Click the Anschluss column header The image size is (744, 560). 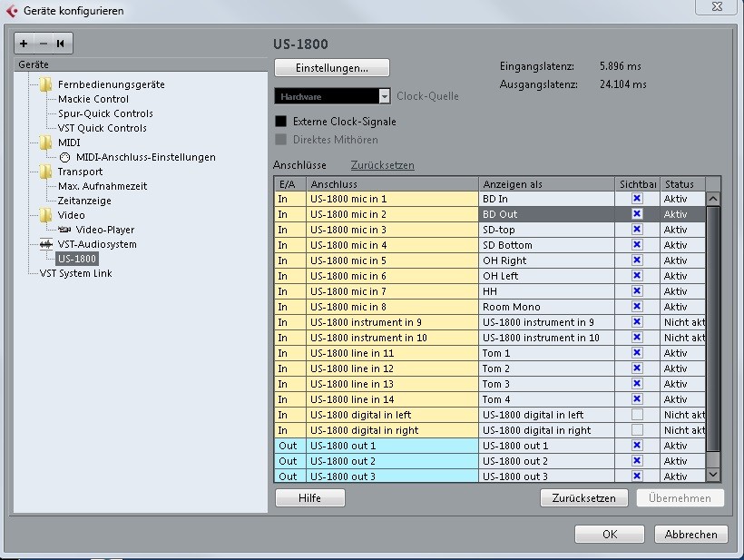point(392,184)
